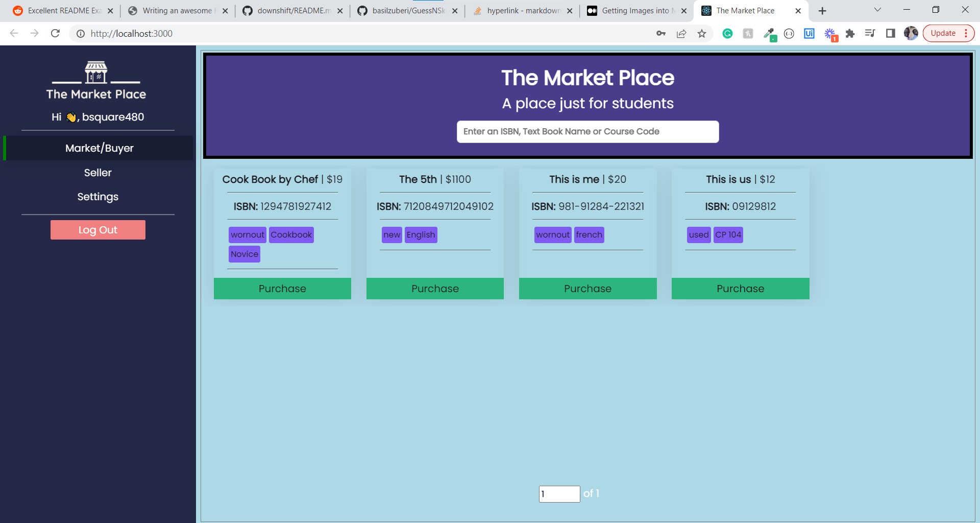The height and width of the screenshot is (523, 980).
Task: Purchase The 5th book
Action: point(435,289)
